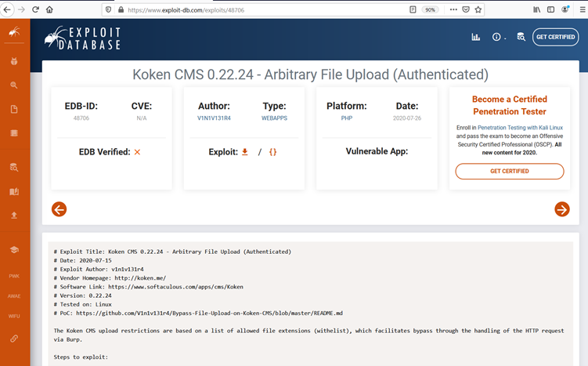Go to next exploit with right arrow
The height and width of the screenshot is (366, 588).
tap(561, 208)
